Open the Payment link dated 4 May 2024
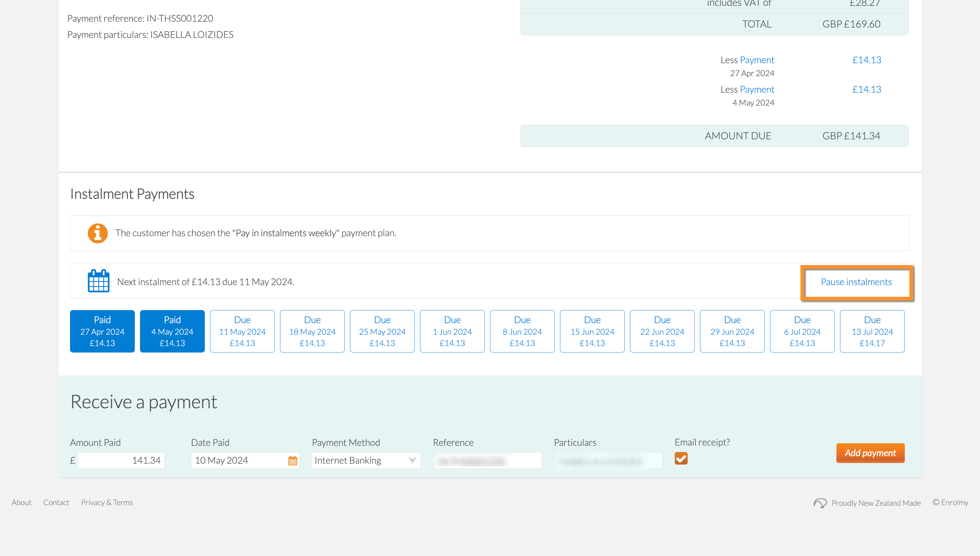980x556 pixels. coord(757,89)
